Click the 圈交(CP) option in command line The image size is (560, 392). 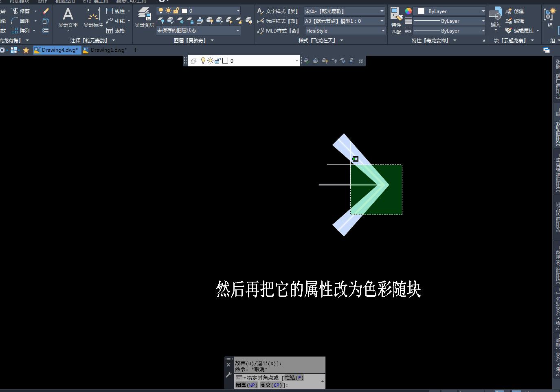tap(271, 385)
